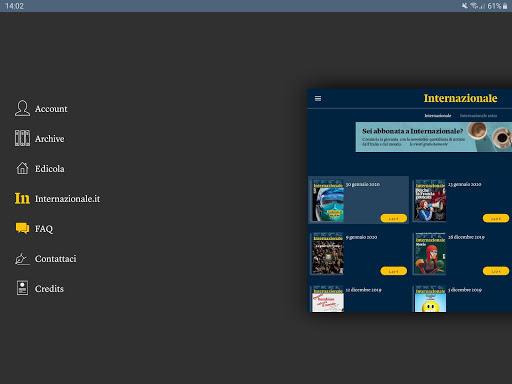Open the 12 dicembre 2019 cover thumbnail

(328, 299)
